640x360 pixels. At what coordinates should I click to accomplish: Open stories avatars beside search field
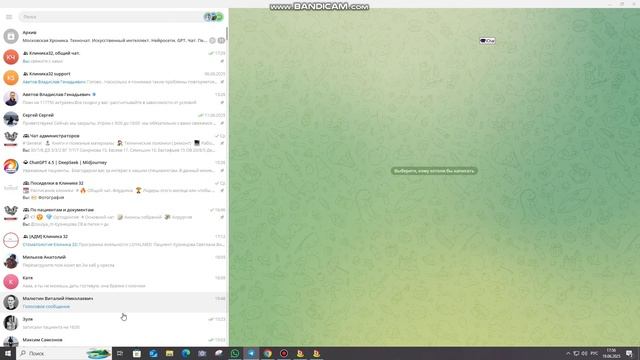pyautogui.click(x=213, y=17)
